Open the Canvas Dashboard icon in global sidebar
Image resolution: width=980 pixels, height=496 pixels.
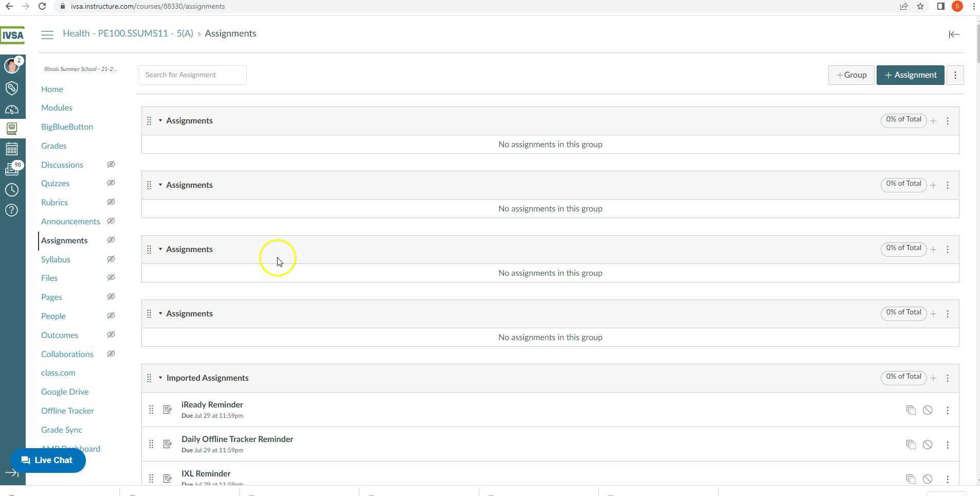coord(12,110)
